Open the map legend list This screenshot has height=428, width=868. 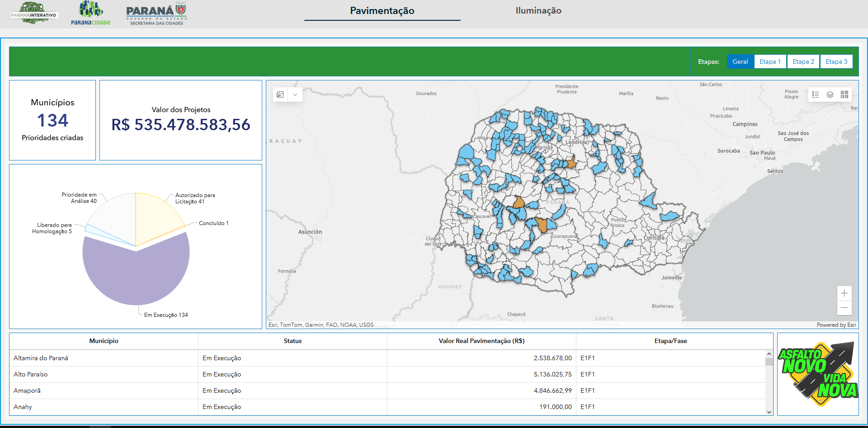pos(816,94)
